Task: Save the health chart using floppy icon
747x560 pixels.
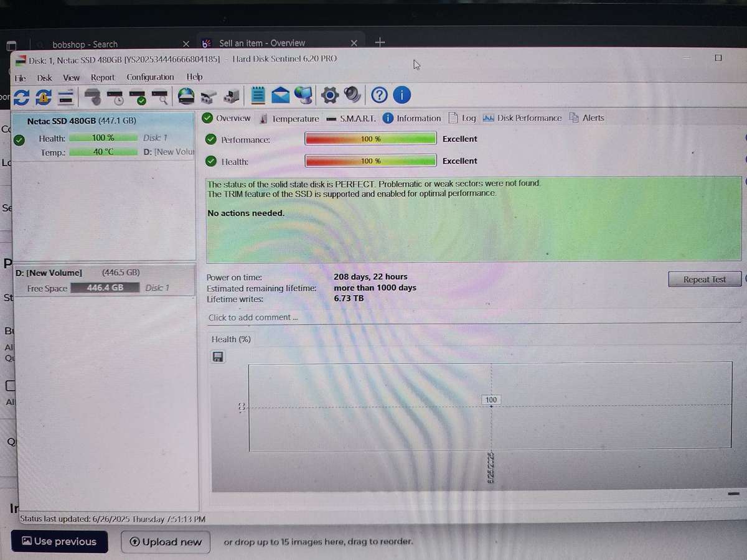Action: (218, 357)
